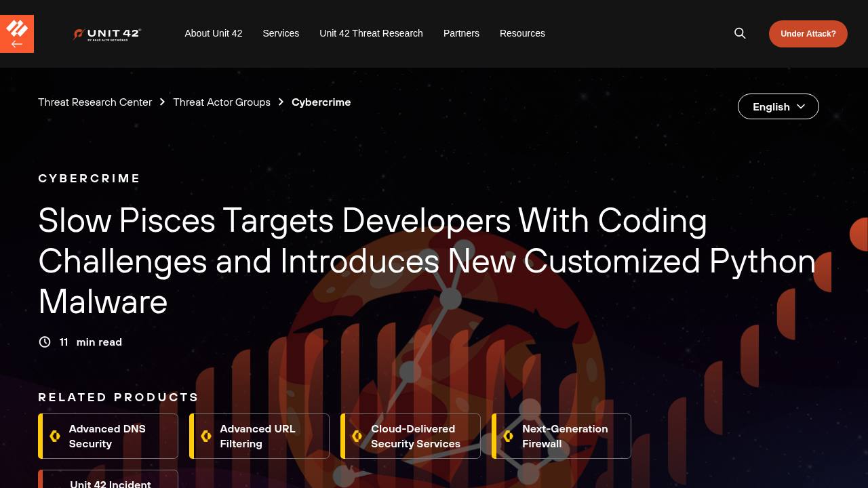Click the Next-Generation Firewall product icon
This screenshot has height=488, width=868.
(x=509, y=436)
